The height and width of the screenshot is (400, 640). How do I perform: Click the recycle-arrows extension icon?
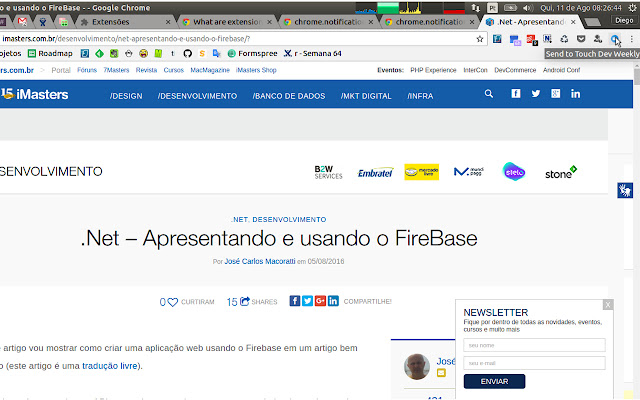(564, 39)
